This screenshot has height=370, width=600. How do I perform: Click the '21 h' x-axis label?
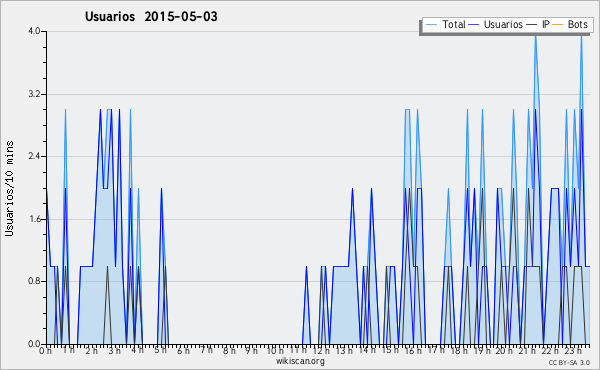coord(528,351)
